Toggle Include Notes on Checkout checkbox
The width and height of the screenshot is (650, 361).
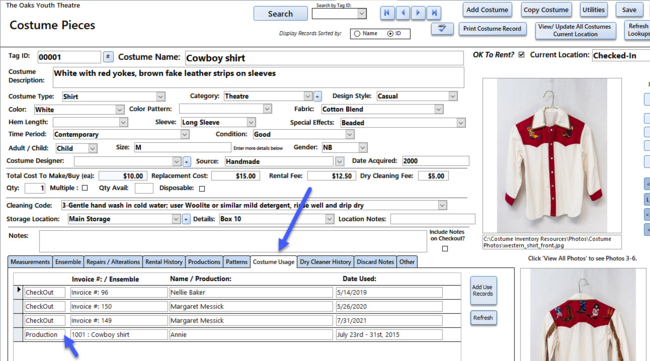[445, 249]
